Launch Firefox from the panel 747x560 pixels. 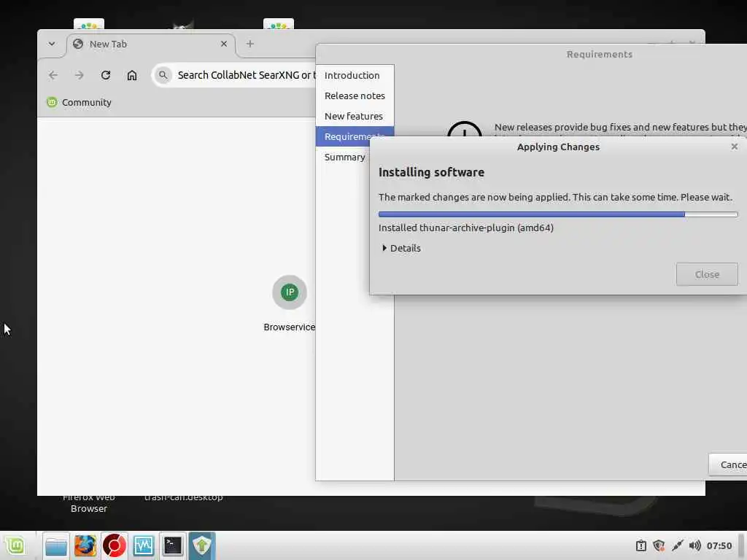click(x=85, y=545)
